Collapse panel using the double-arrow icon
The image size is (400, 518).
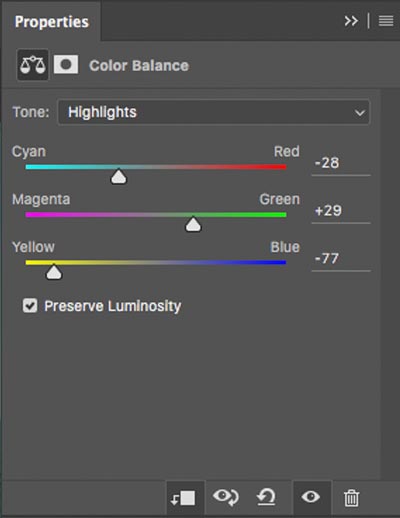tap(351, 21)
